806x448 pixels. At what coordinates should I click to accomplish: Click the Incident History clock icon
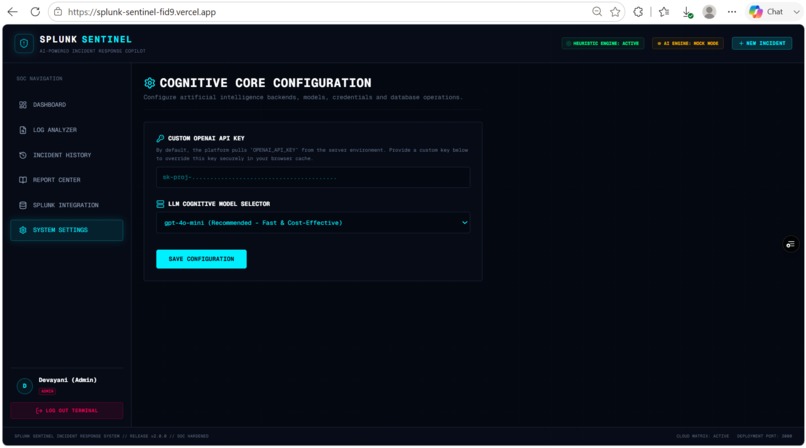coord(23,155)
